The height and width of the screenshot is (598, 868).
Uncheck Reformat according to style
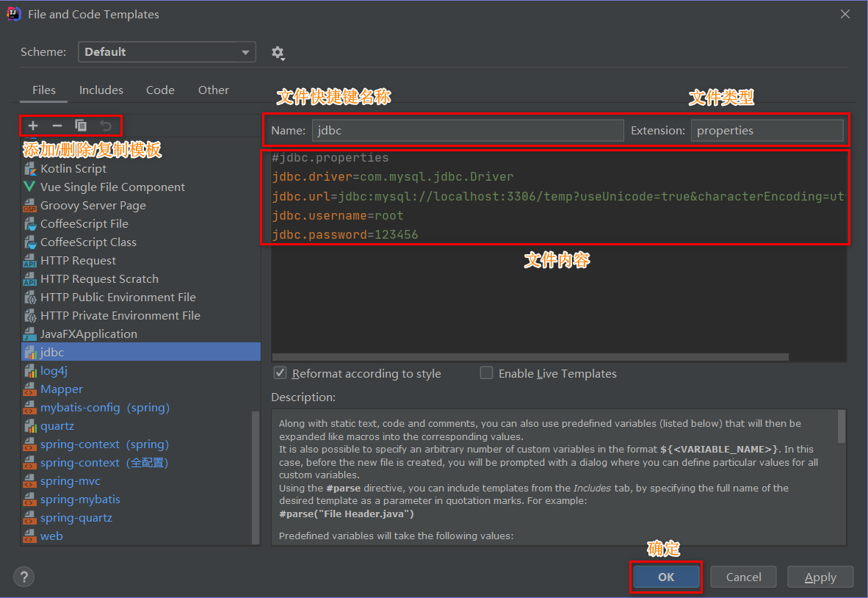pos(280,373)
